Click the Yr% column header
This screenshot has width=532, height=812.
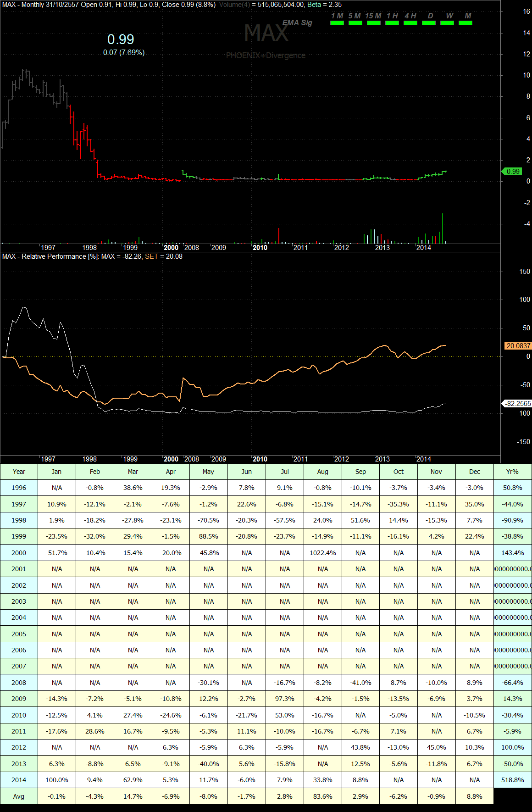point(513,472)
